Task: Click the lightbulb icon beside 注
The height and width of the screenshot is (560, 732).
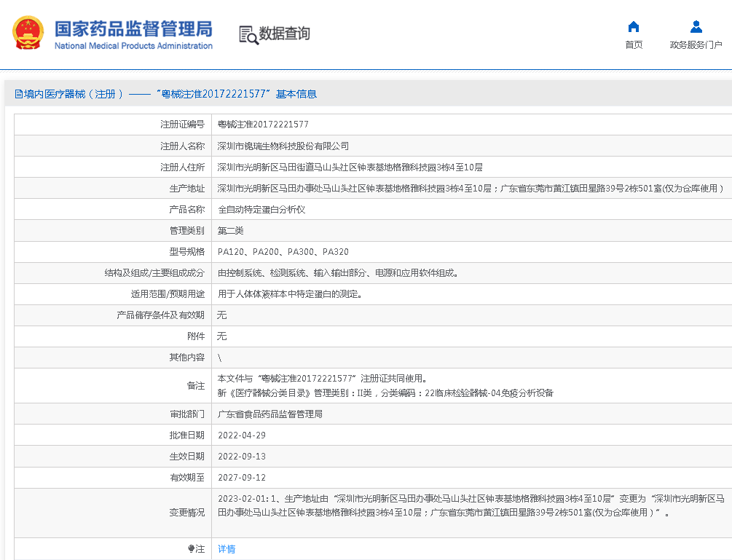Action: (192, 549)
